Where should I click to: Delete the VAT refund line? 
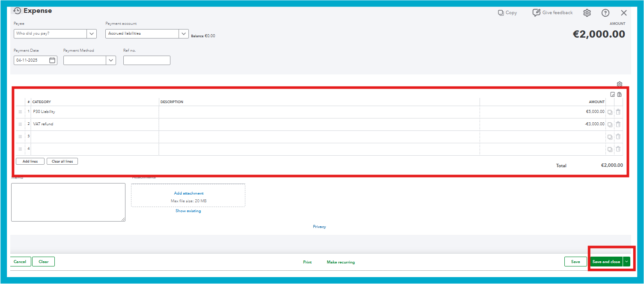[618, 124]
